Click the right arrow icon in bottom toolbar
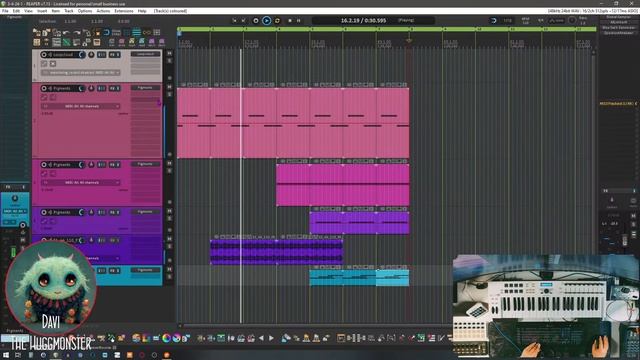Viewport: 640px width, 360px height. coord(271,338)
